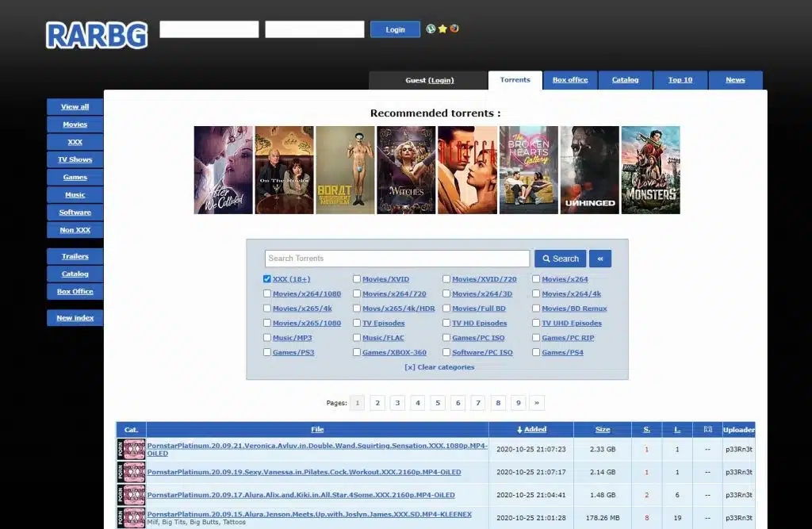Click the blue Login button in header
This screenshot has height=529, width=812.
click(395, 29)
